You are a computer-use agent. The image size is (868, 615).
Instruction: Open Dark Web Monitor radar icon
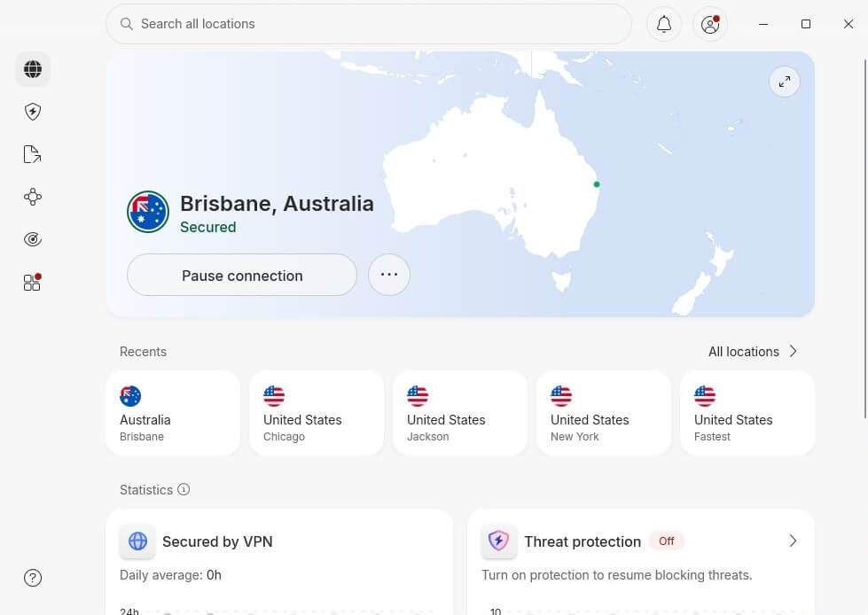tap(33, 239)
